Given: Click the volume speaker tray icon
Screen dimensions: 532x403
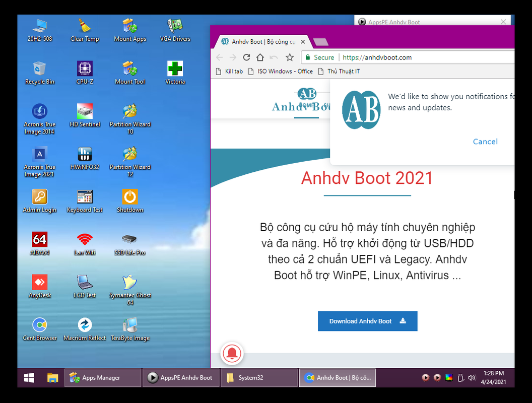Looking at the screenshot, I should tap(472, 377).
